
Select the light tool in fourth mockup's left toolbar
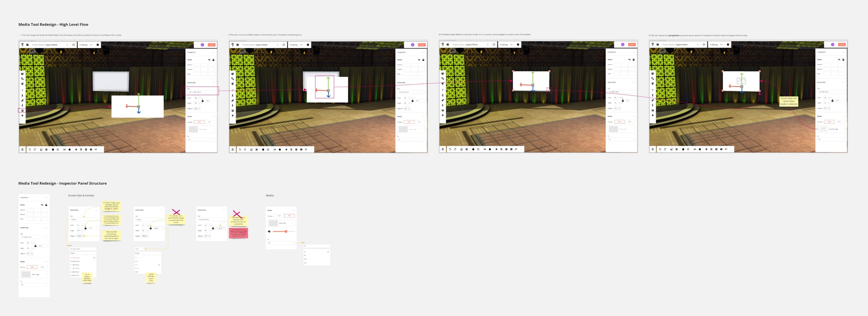click(653, 115)
